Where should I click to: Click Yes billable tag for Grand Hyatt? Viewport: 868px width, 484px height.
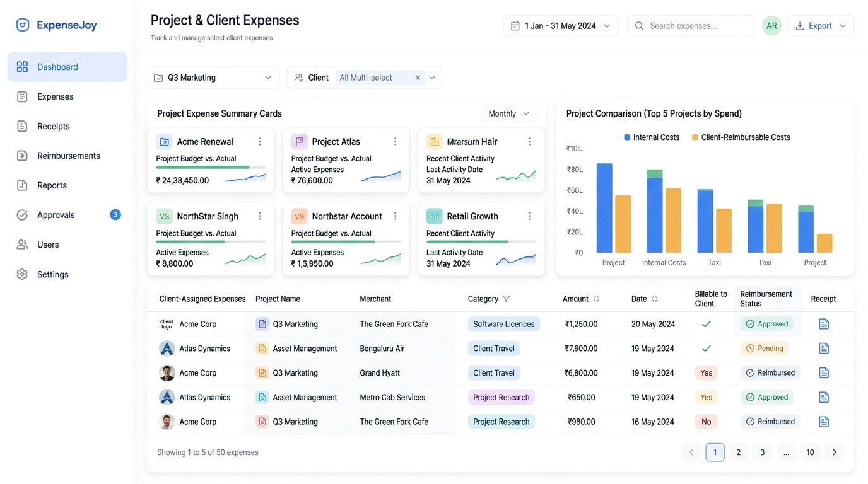pos(707,373)
